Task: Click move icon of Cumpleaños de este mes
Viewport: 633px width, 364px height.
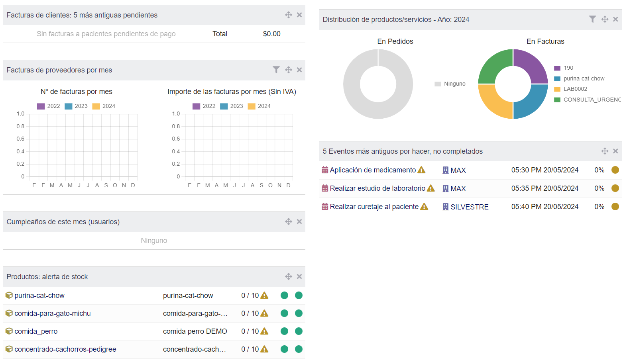Action: click(x=289, y=221)
